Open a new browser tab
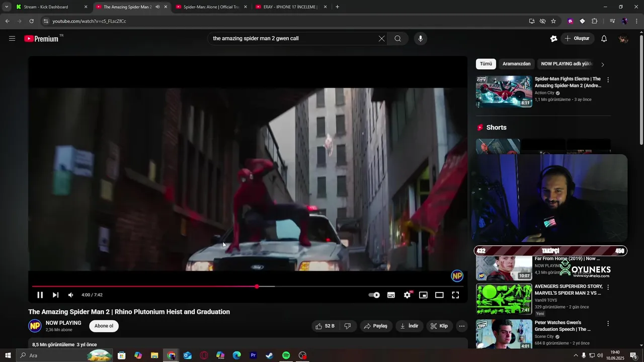The width and height of the screenshot is (644, 362). pos(337,7)
